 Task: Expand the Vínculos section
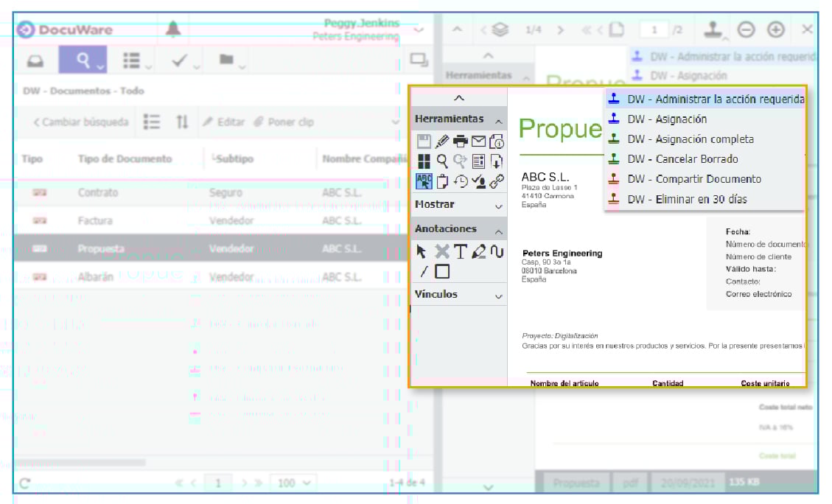tap(499, 295)
